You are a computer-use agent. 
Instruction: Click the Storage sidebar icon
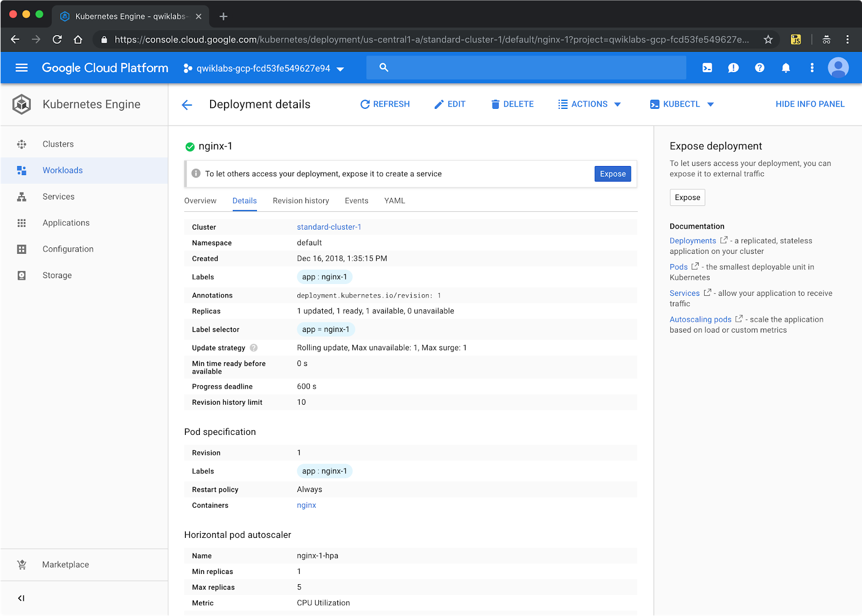tap(22, 275)
